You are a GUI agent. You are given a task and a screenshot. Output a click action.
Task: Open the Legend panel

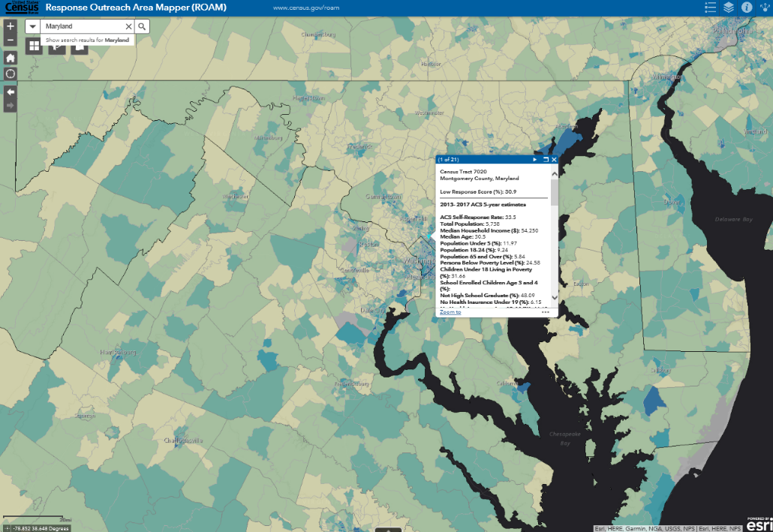[710, 8]
